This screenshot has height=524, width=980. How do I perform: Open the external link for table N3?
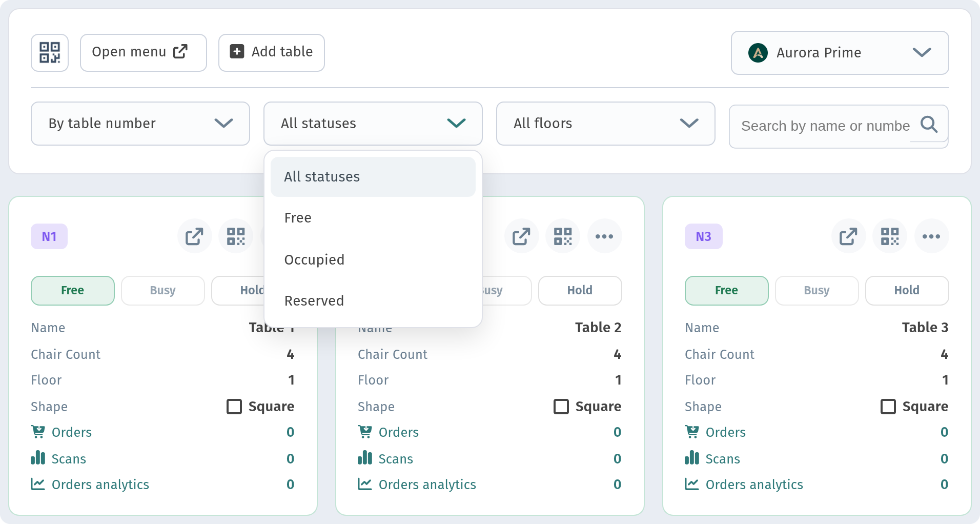coord(849,236)
